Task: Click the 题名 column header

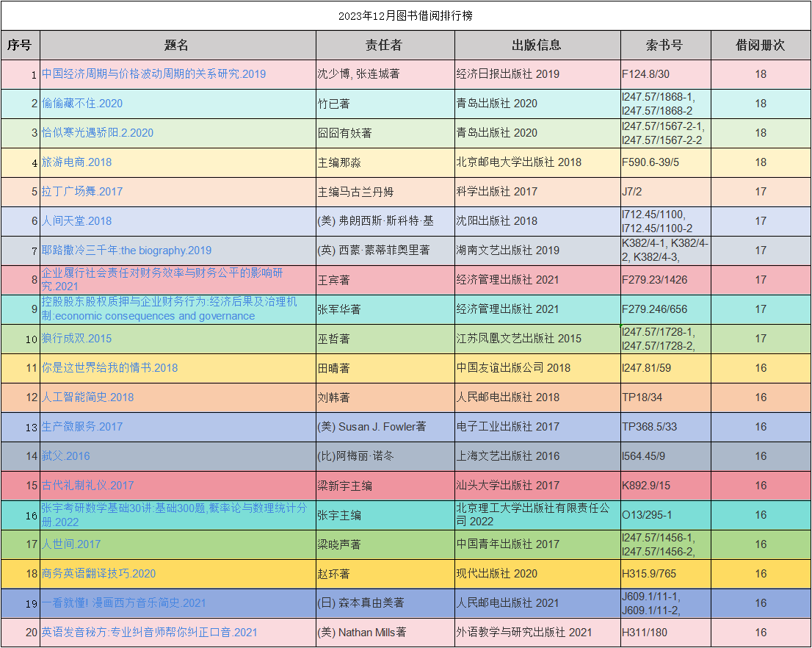Action: (177, 45)
